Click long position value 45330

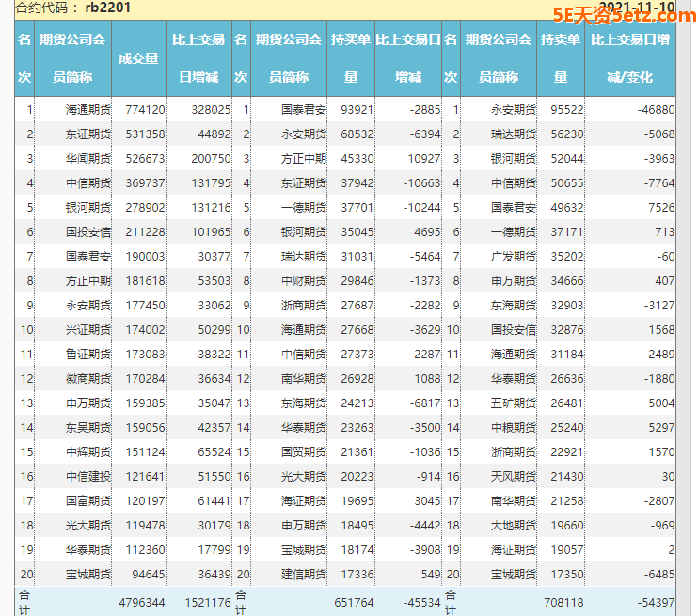click(357, 158)
